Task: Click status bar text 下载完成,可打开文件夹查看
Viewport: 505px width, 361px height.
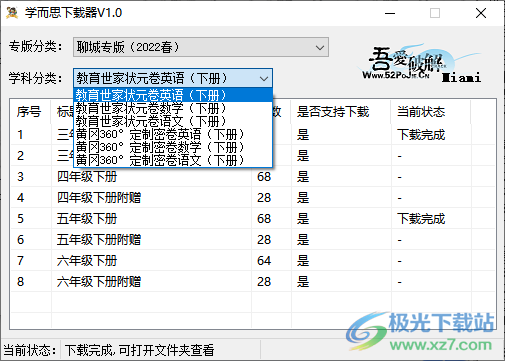Action: point(139,350)
